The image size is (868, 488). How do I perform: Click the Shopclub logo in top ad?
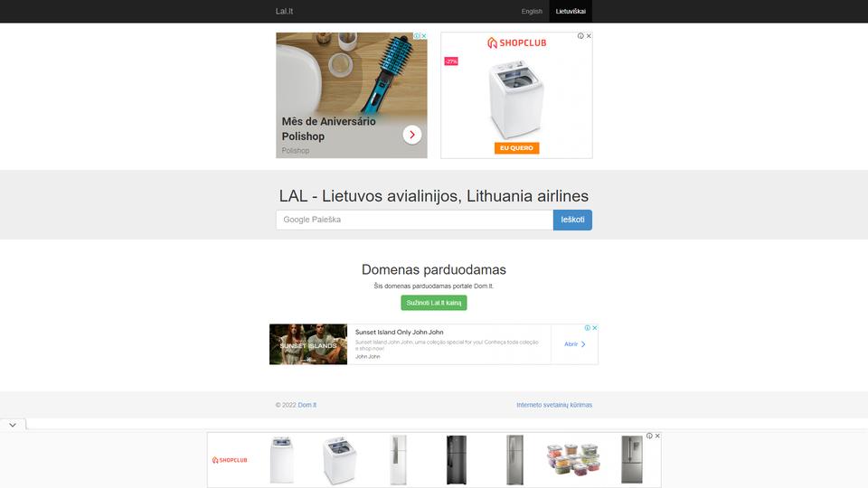pos(516,42)
